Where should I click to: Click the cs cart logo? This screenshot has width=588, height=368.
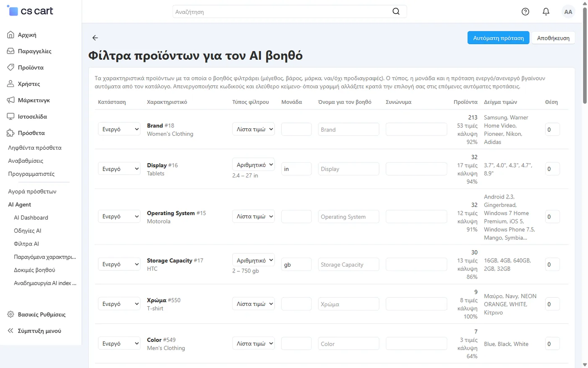click(x=30, y=11)
